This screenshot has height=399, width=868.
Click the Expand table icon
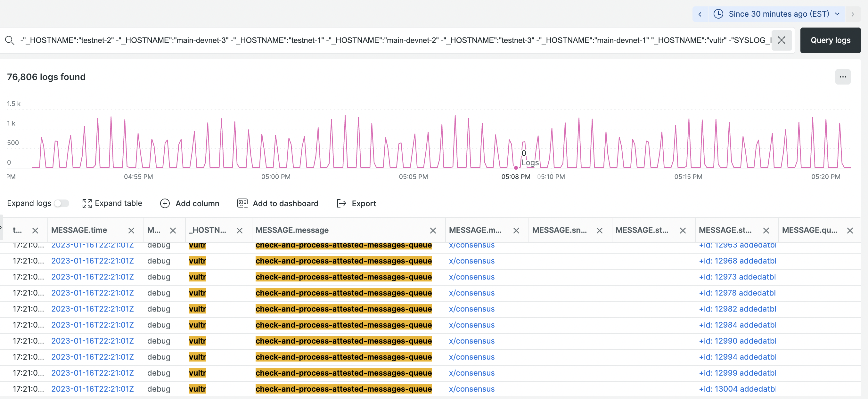point(87,203)
